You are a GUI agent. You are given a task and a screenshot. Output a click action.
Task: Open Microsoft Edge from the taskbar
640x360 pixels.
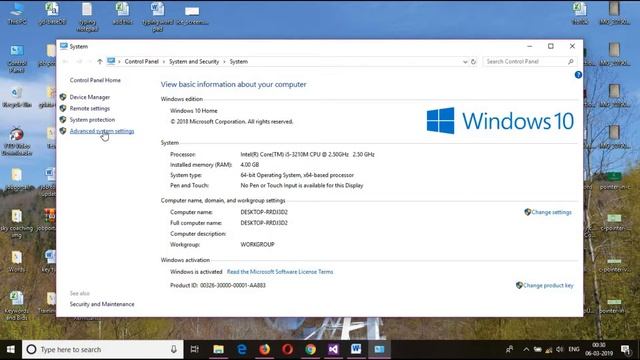(242, 349)
